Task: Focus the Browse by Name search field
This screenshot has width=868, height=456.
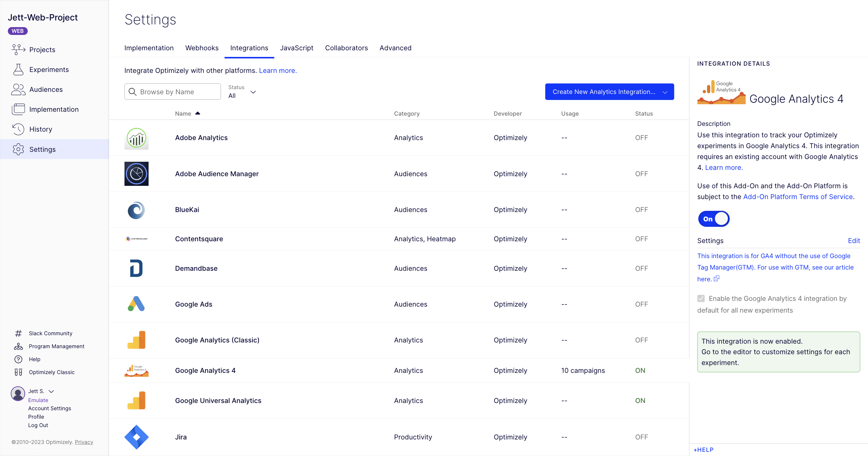Action: click(172, 92)
